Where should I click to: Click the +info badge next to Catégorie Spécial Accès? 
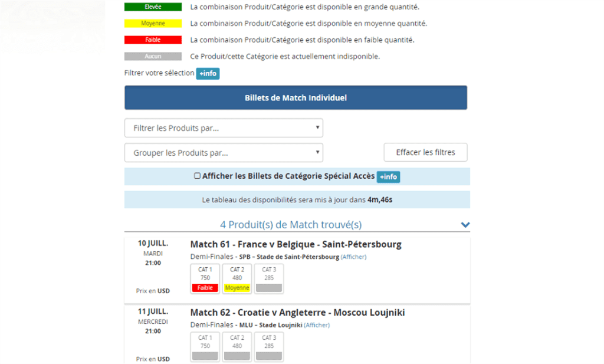pyautogui.click(x=388, y=177)
